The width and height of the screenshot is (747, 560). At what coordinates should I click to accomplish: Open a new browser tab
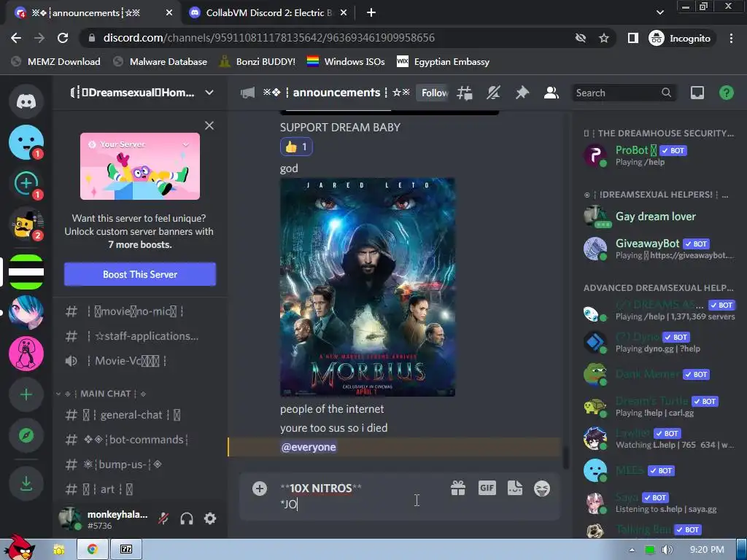371,13
